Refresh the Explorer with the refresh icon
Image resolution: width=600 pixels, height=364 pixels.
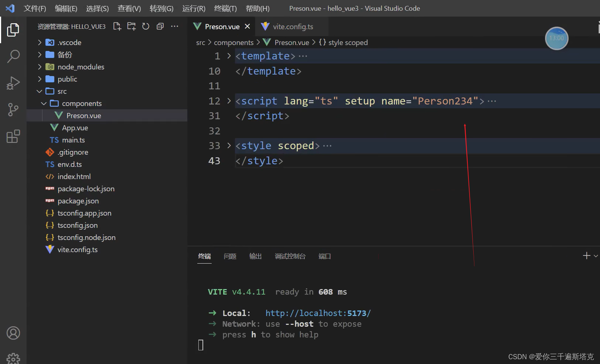pyautogui.click(x=146, y=26)
